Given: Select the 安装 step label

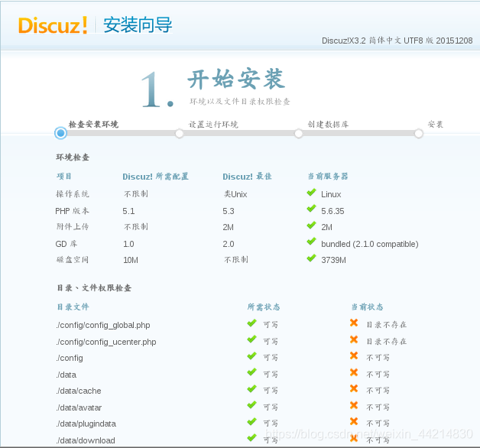Looking at the screenshot, I should 436,125.
